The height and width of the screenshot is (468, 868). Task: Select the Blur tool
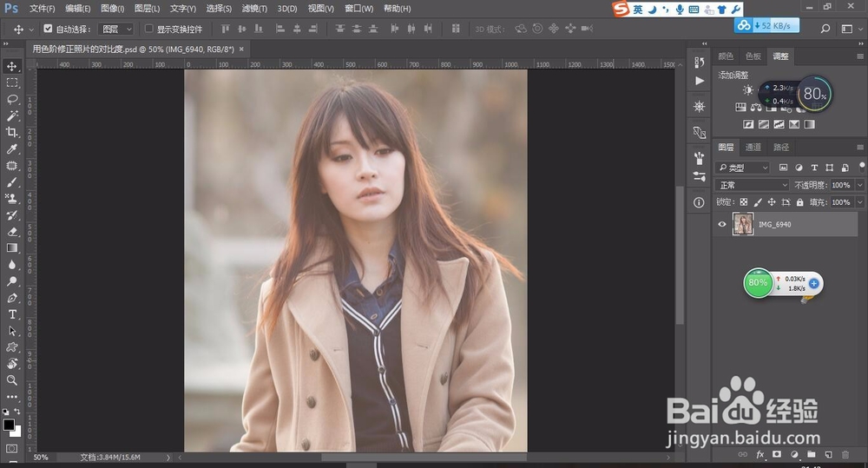(11, 265)
